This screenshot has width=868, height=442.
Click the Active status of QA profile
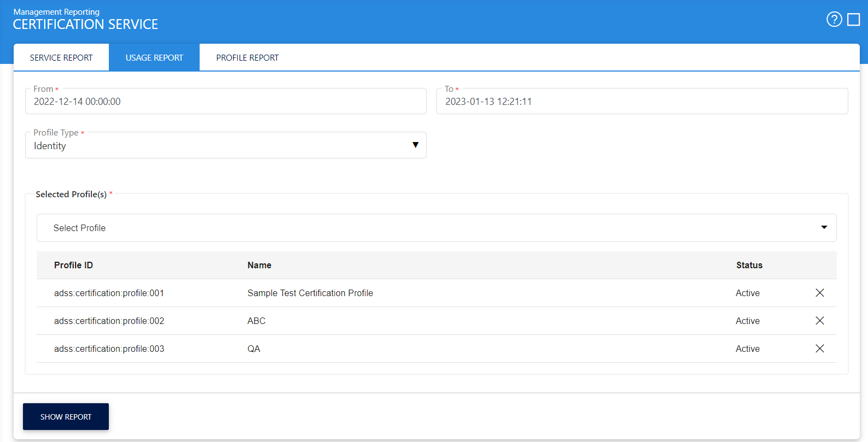click(x=747, y=349)
